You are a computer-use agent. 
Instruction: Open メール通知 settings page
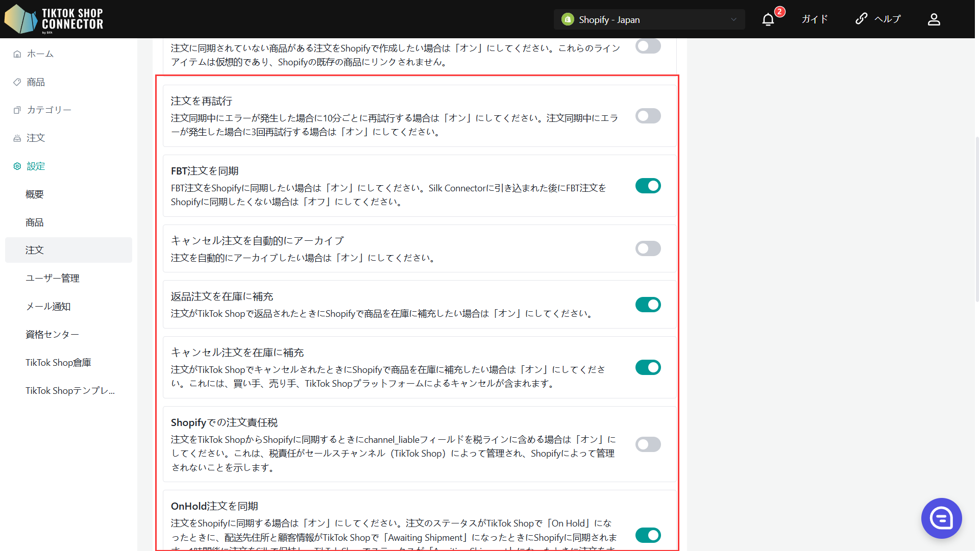[x=48, y=306]
